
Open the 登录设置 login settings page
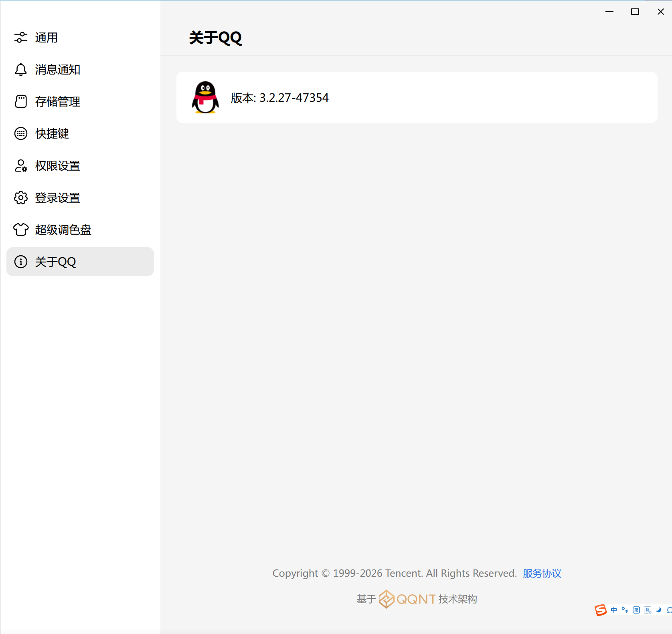pyautogui.click(x=80, y=198)
